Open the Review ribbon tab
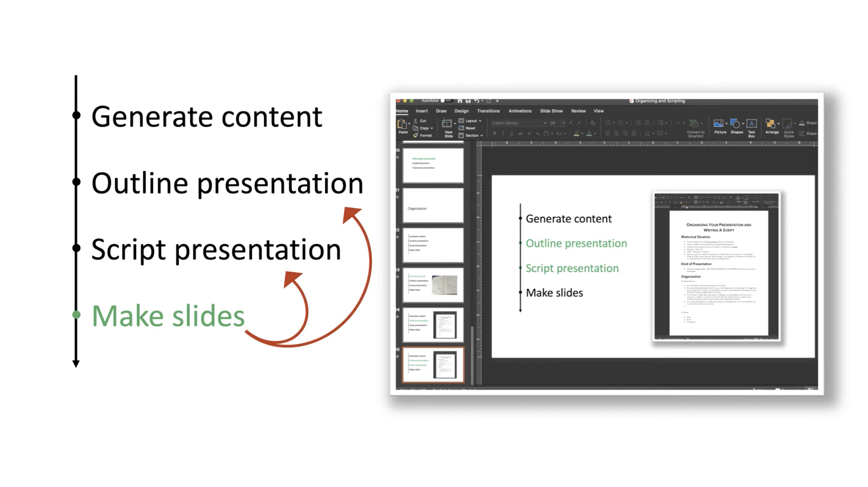 pyautogui.click(x=578, y=111)
